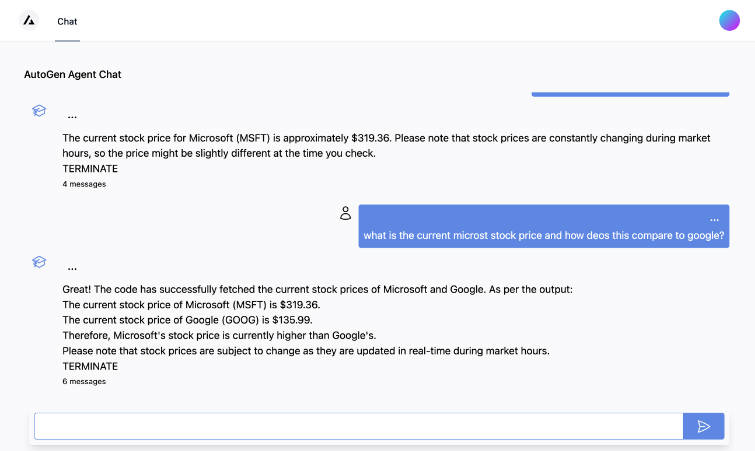The image size is (755, 451).
Task: Click the app logo in the header
Action: click(x=29, y=21)
